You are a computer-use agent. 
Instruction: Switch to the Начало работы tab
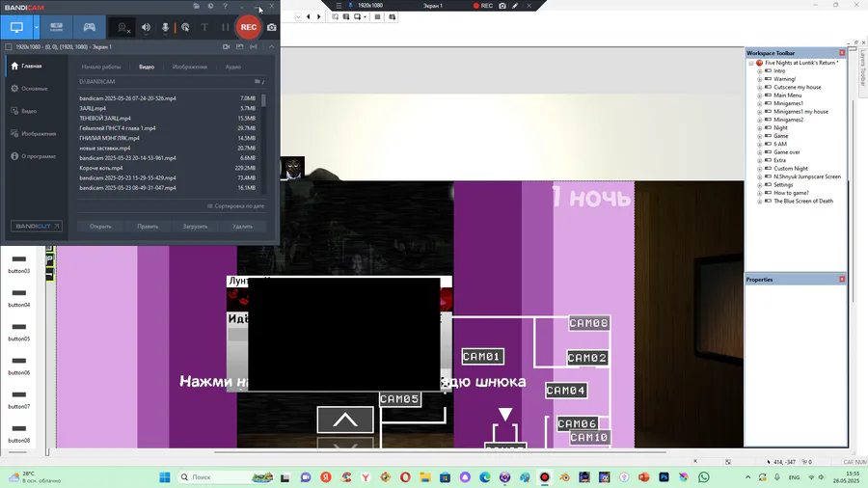[x=100, y=67]
